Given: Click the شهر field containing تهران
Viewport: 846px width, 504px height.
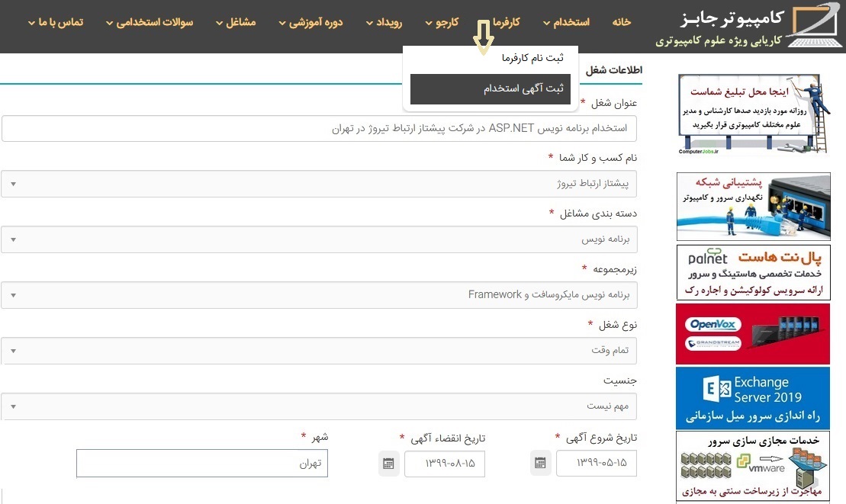Looking at the screenshot, I should click(202, 463).
